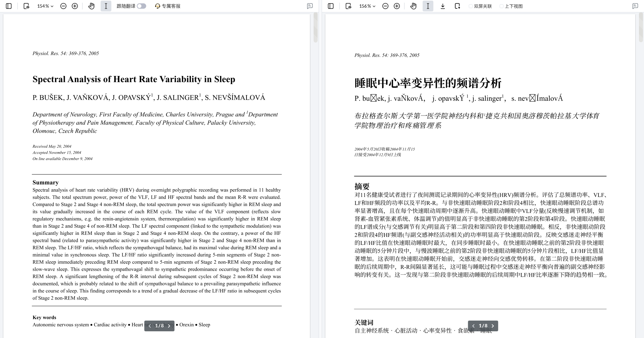Toggle the 跟随翻译 switch

tap(142, 6)
